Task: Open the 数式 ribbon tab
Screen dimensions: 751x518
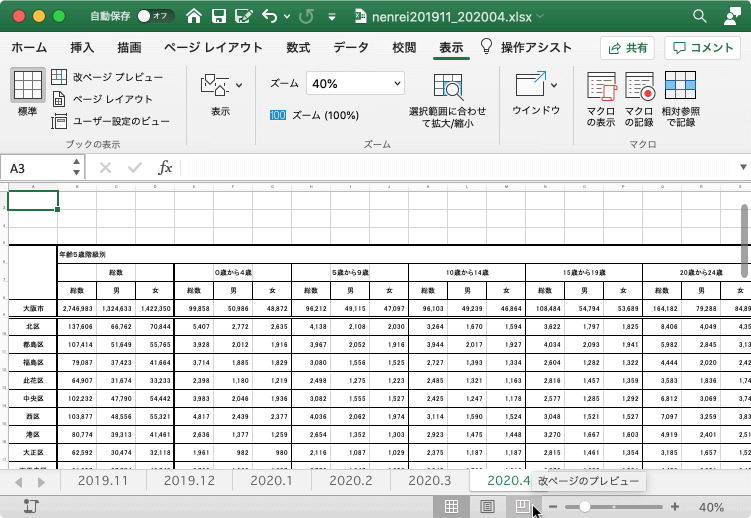Action: (x=298, y=47)
